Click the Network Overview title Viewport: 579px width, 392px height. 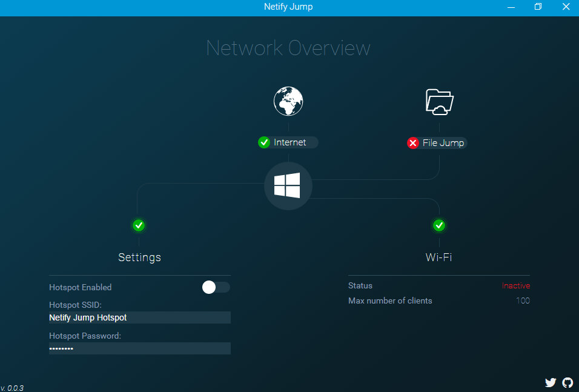pos(288,48)
